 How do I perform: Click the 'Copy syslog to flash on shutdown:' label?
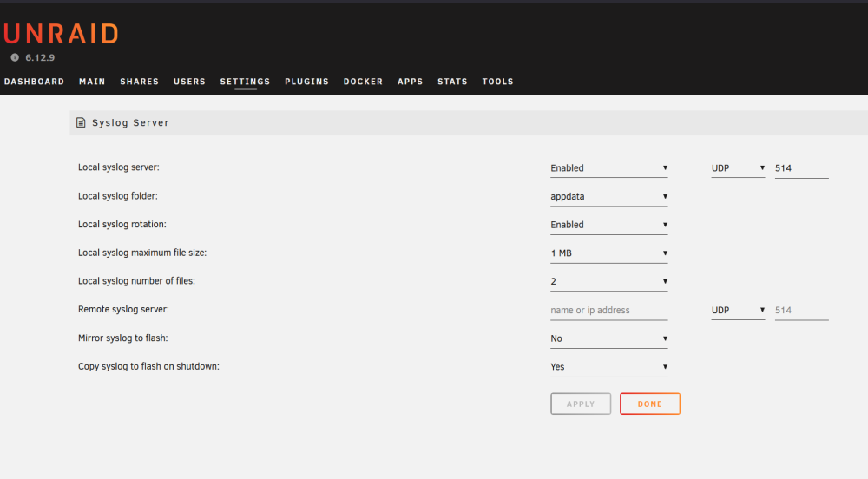click(x=149, y=366)
